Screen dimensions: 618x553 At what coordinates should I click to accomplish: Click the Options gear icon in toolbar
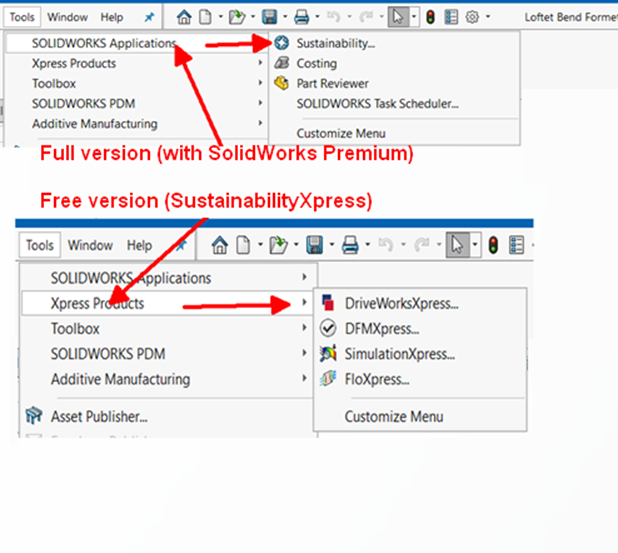click(x=472, y=17)
